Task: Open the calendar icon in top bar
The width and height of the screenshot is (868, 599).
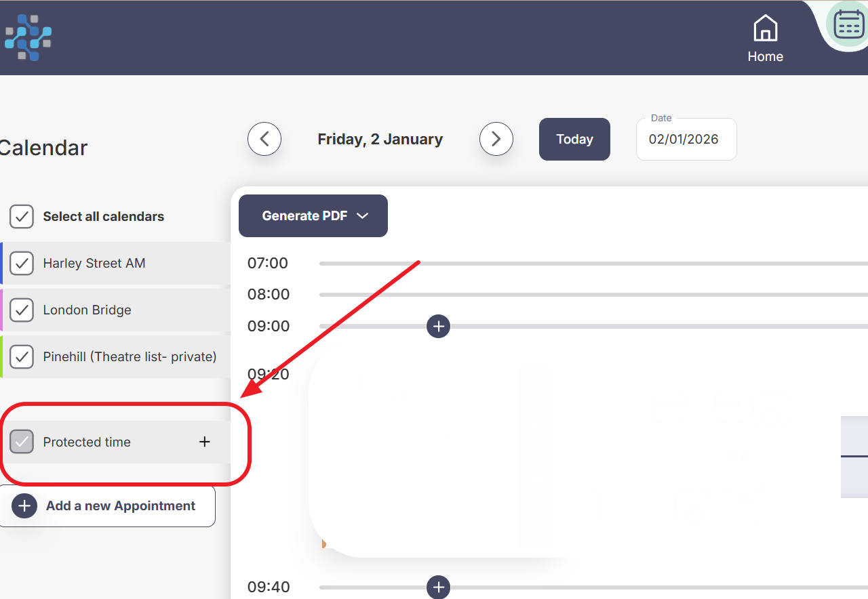Action: pos(848,24)
